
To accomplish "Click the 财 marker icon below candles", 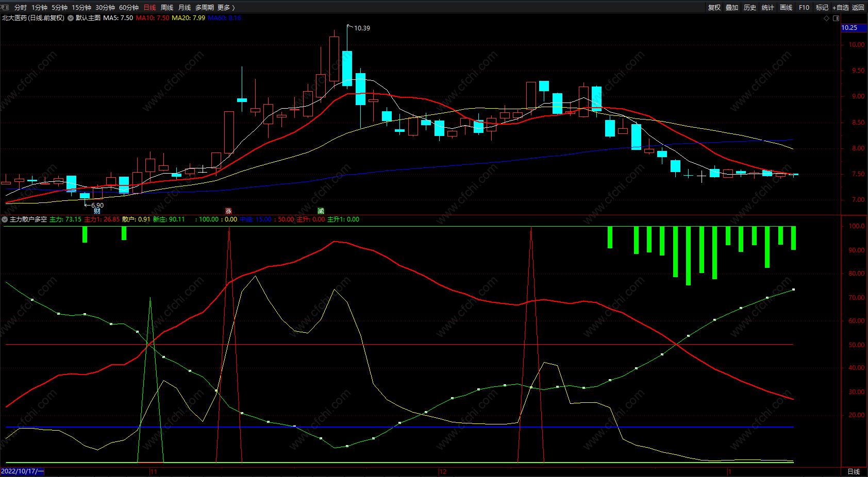I will tap(97, 211).
